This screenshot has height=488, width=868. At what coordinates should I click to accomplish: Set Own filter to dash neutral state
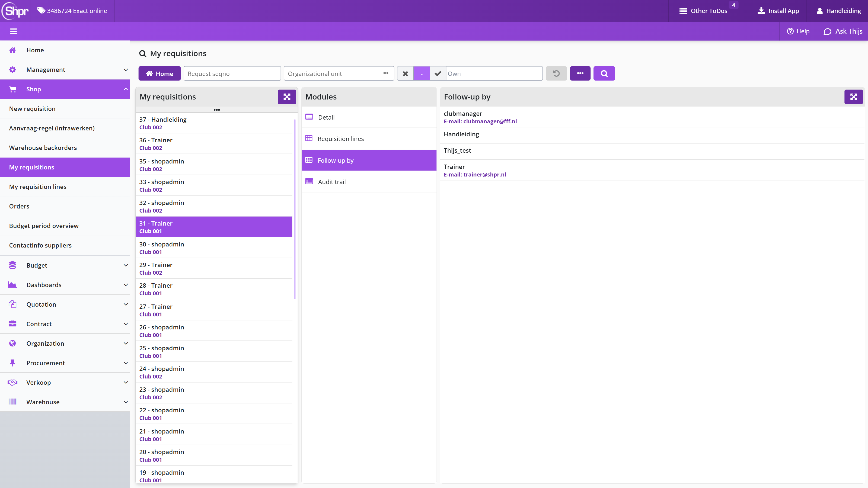tap(422, 73)
